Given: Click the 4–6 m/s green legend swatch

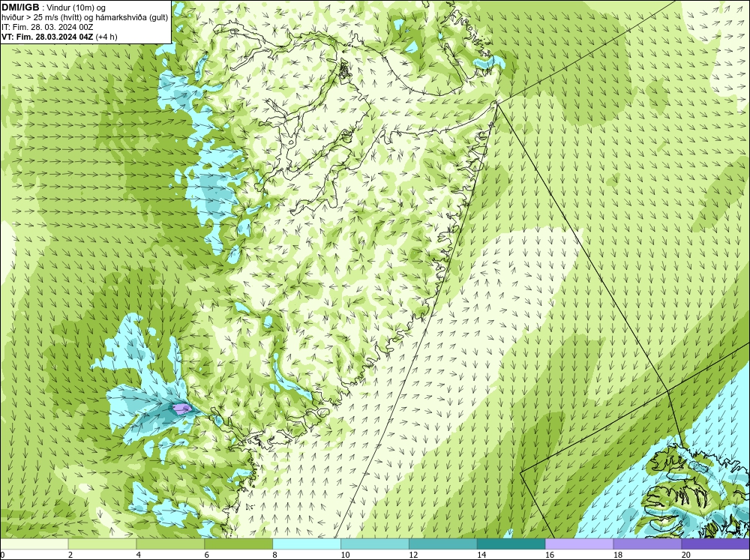Looking at the screenshot, I should (x=170, y=544).
